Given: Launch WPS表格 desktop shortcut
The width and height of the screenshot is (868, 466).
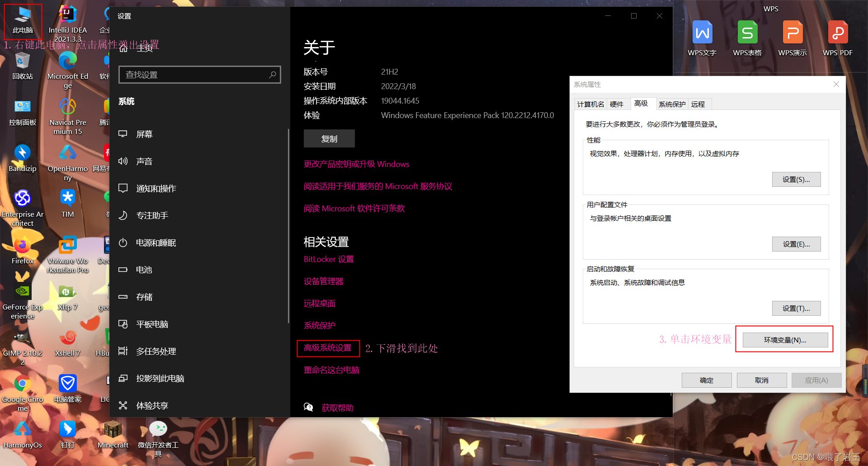Looking at the screenshot, I should (747, 38).
